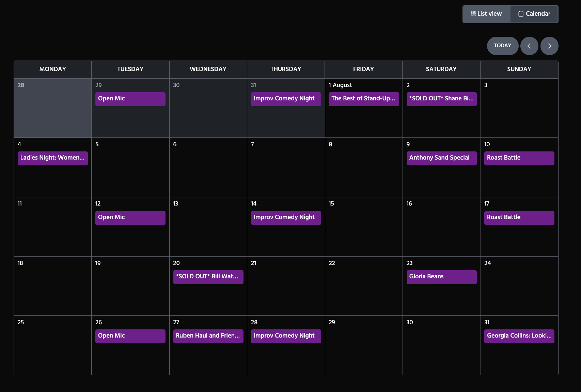Select date 21 in the calendar

coord(286,286)
